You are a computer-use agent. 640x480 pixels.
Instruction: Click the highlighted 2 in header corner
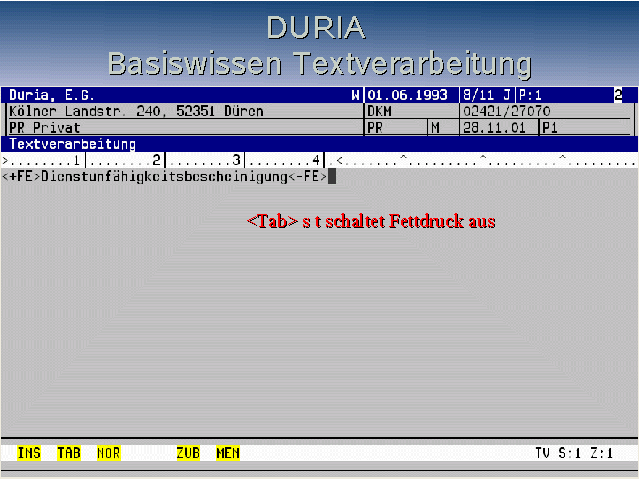(x=618, y=95)
